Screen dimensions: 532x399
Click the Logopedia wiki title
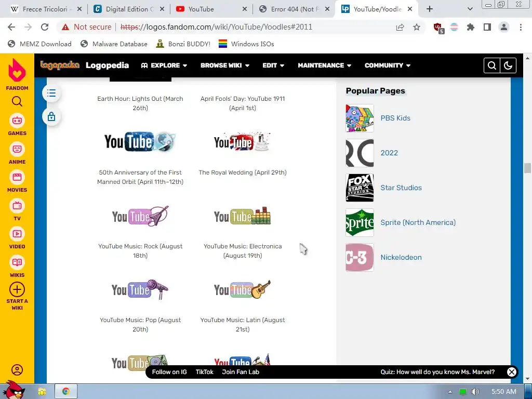pyautogui.click(x=107, y=65)
